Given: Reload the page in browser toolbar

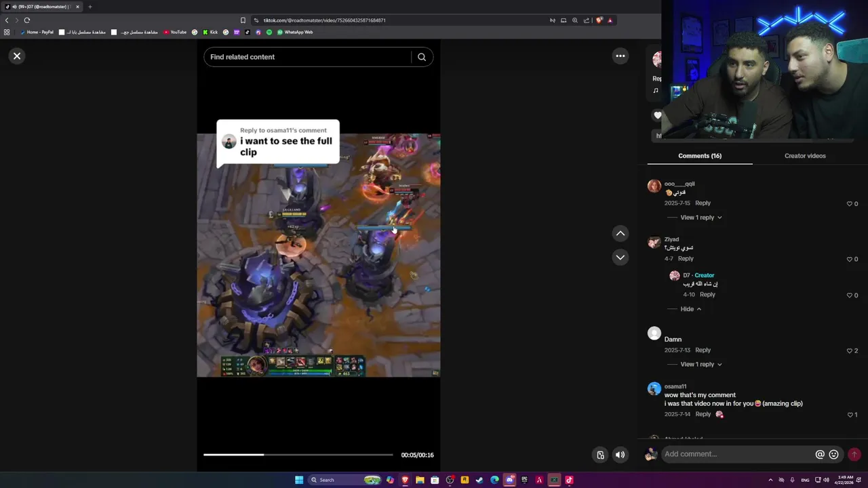Looking at the screenshot, I should point(27,20).
